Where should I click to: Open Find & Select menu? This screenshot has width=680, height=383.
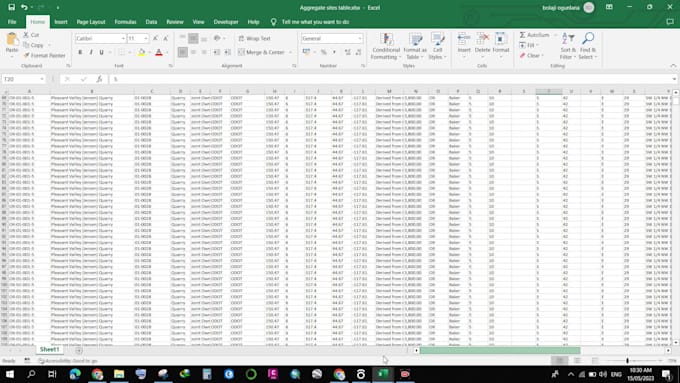(x=588, y=46)
